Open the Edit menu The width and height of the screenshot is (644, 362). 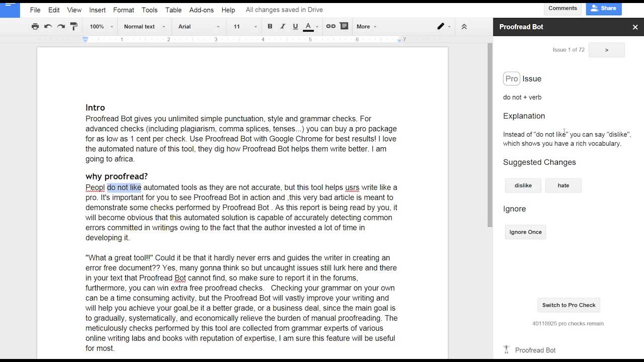[54, 10]
